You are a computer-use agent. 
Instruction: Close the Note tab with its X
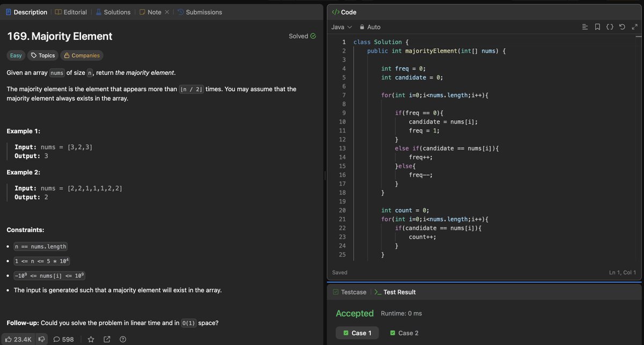click(x=167, y=12)
